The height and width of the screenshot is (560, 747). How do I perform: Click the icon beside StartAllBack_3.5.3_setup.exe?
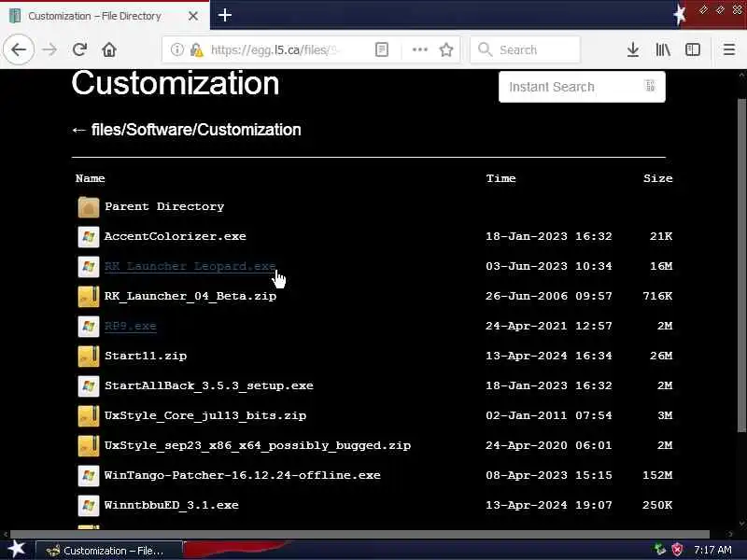point(89,386)
